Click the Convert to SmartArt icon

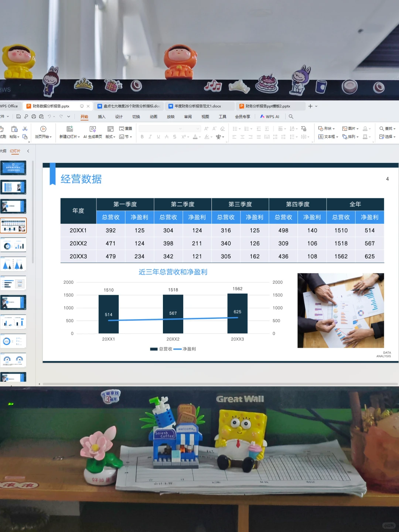click(304, 129)
